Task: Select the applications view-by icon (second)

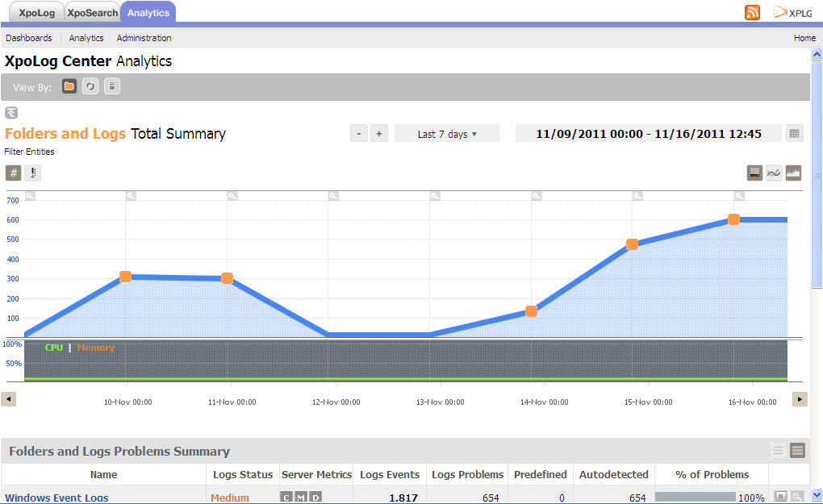Action: pos(90,86)
